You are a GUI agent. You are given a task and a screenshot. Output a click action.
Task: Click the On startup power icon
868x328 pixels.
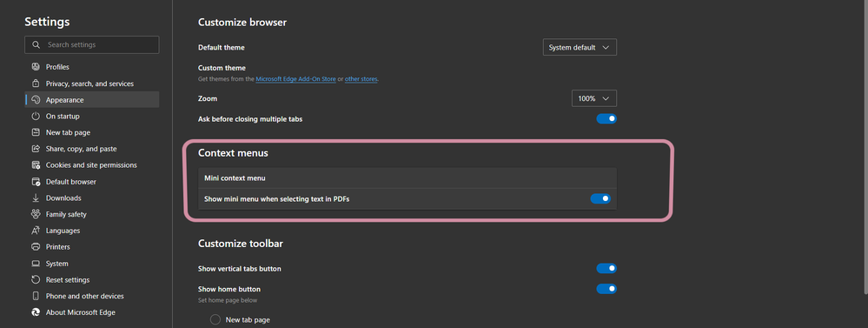pos(36,117)
